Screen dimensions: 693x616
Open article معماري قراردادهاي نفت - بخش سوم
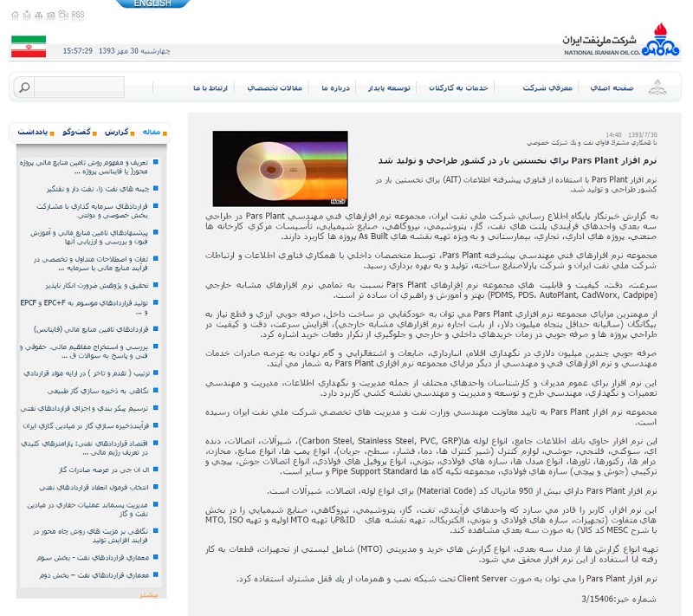click(x=93, y=558)
